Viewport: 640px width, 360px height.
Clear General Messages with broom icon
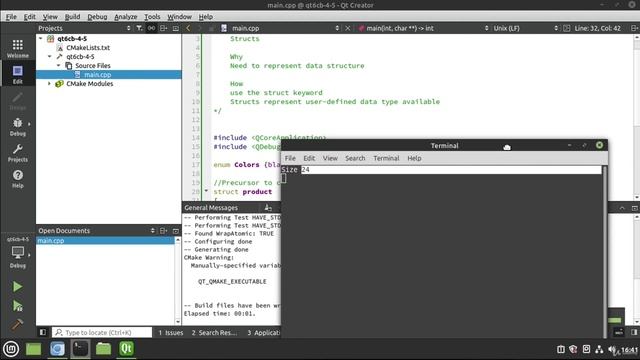(268, 208)
